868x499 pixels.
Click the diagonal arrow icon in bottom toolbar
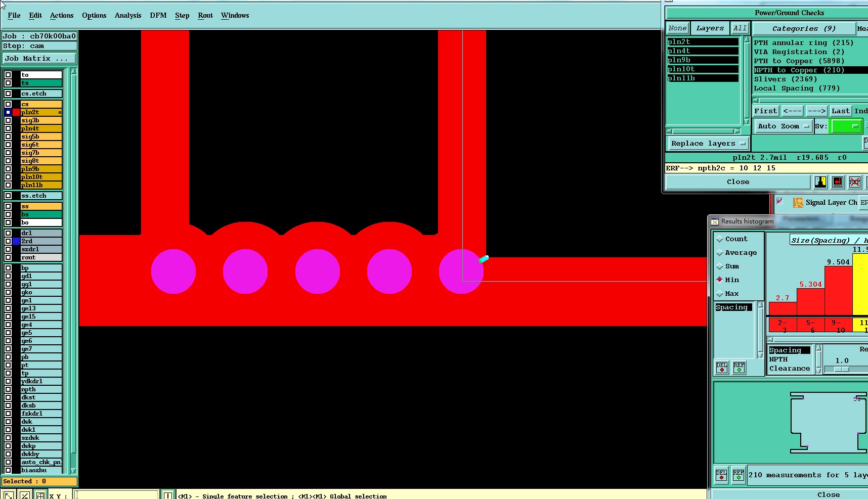(8, 495)
